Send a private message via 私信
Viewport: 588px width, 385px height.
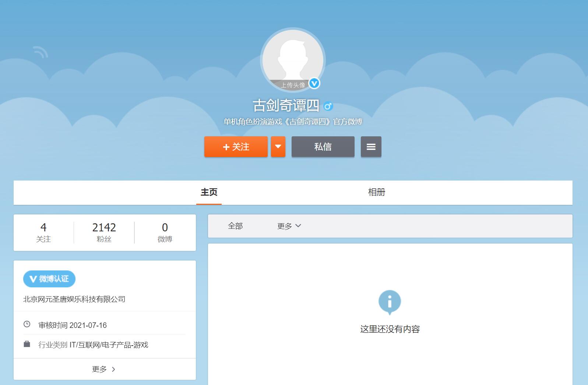click(323, 147)
